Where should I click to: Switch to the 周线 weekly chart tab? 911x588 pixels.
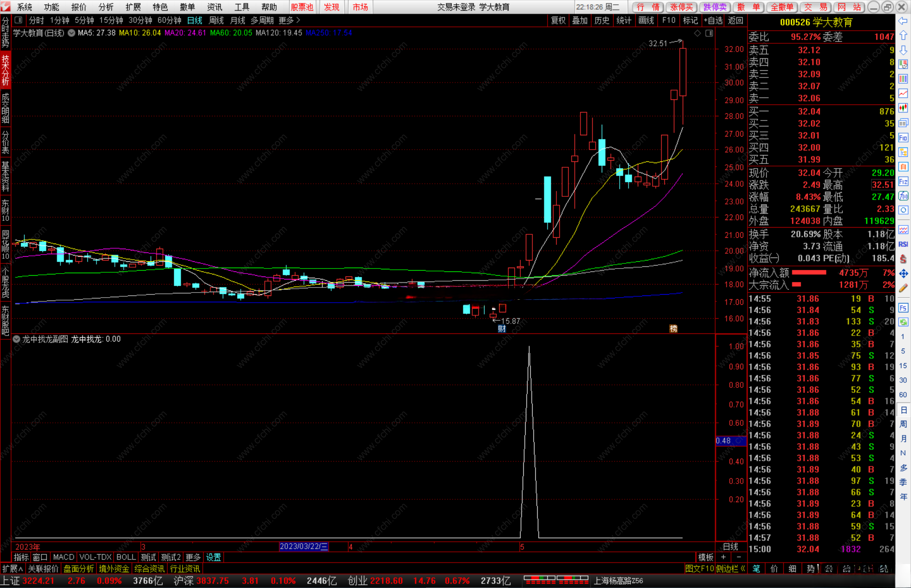coord(216,20)
